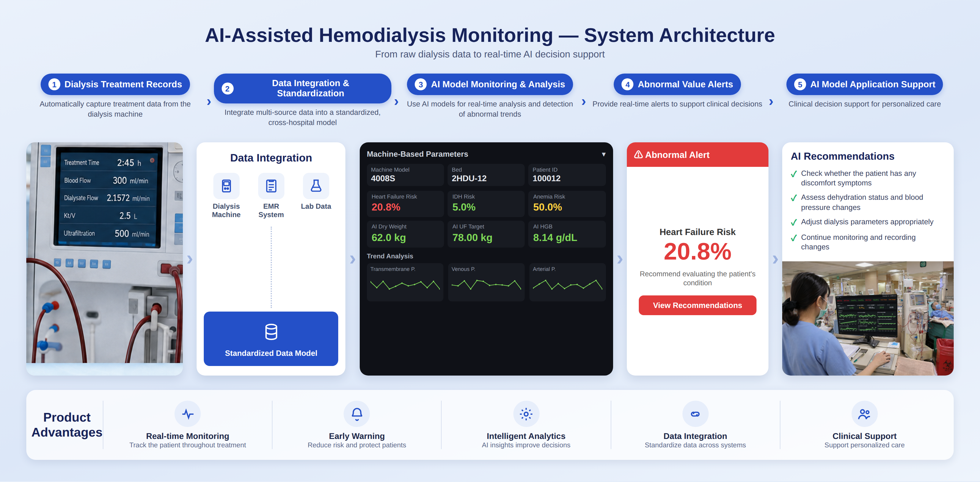Click the Early Warning bell icon

coord(357,414)
